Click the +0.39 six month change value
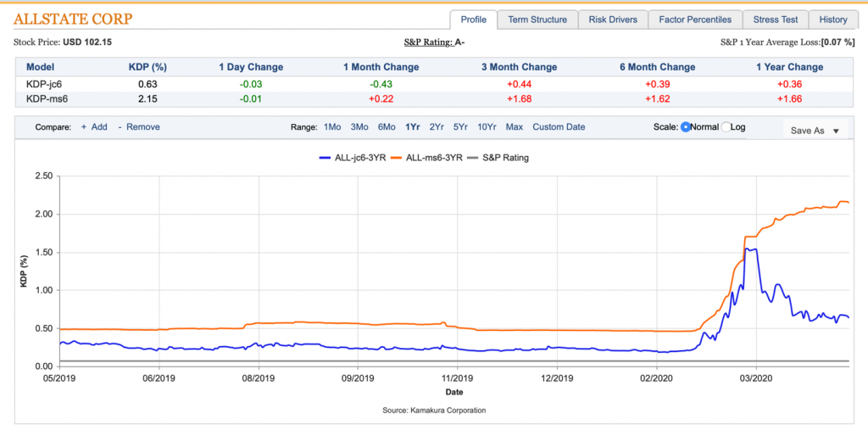The image size is (868, 425). [x=657, y=85]
